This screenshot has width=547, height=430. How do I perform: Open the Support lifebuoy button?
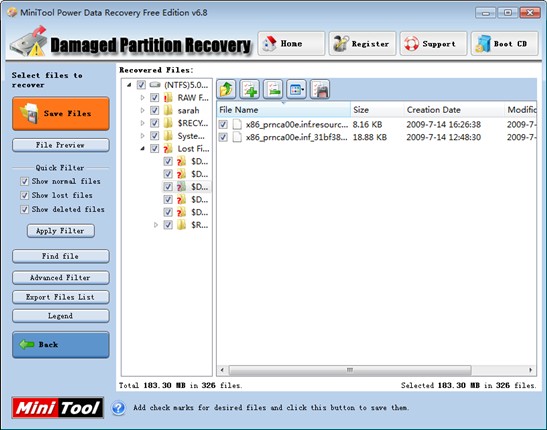(433, 44)
